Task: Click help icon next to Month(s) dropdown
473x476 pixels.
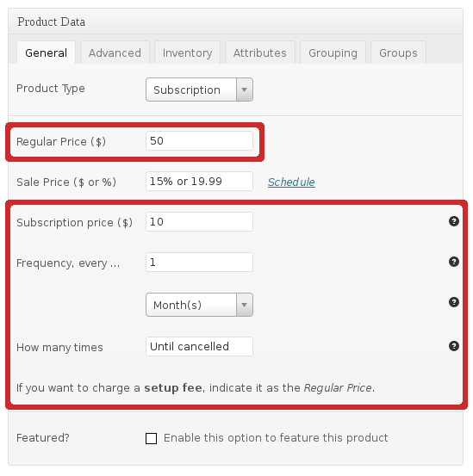Action: [453, 302]
